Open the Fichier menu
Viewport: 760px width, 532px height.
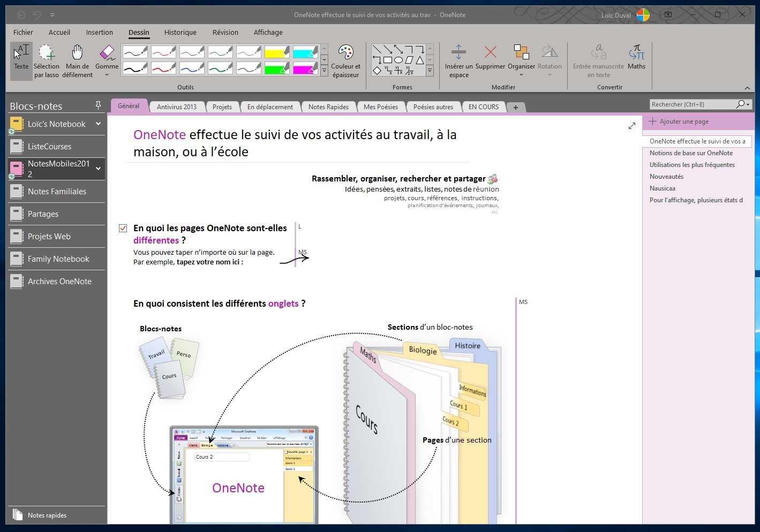(23, 32)
